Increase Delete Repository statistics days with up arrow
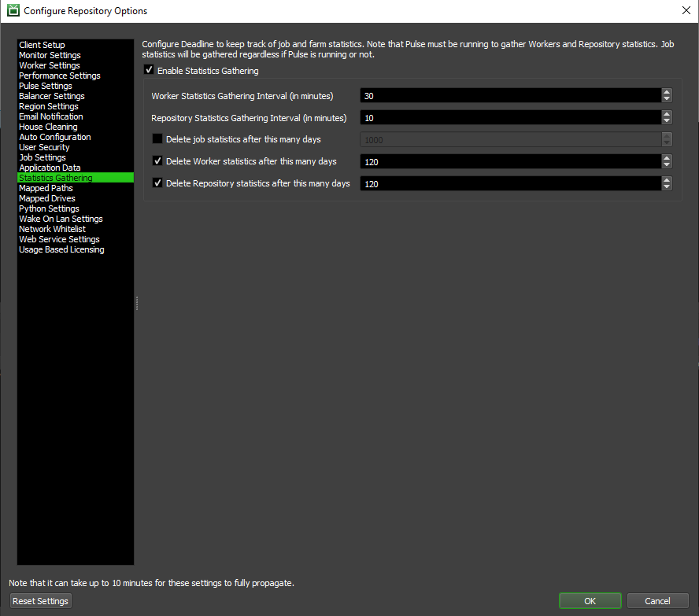Screen dimensions: 699x616 tap(667, 179)
